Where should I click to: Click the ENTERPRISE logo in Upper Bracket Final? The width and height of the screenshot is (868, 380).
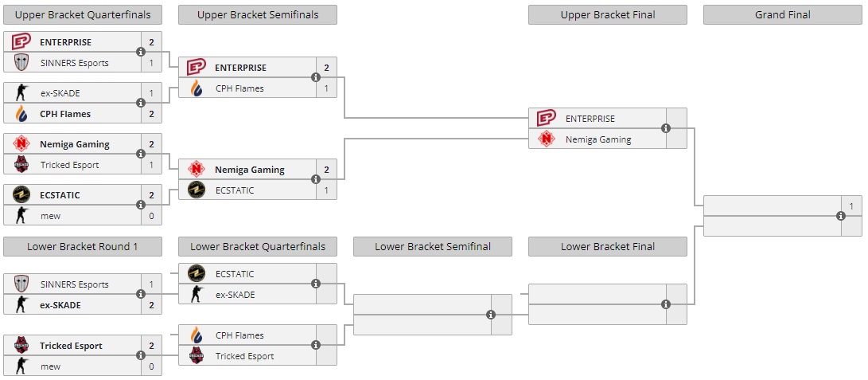tap(546, 118)
